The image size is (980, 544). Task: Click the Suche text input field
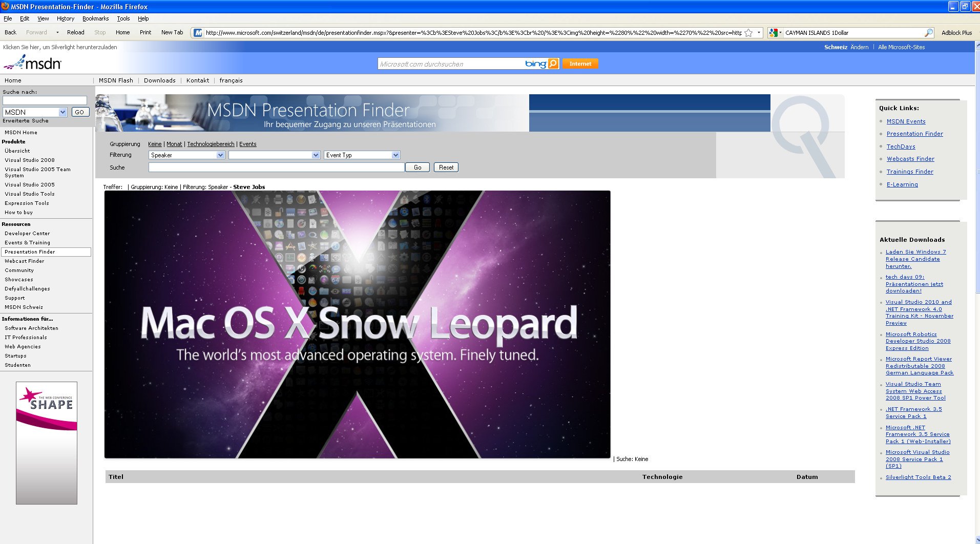[276, 168]
